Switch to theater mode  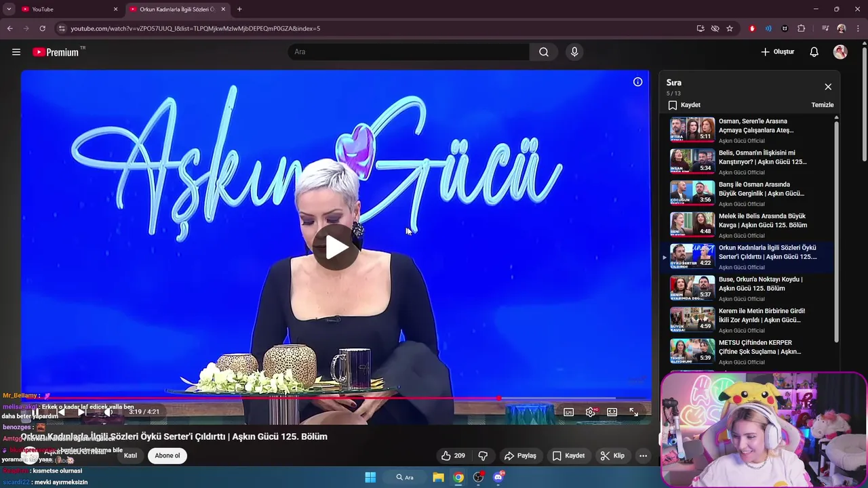coord(612,412)
